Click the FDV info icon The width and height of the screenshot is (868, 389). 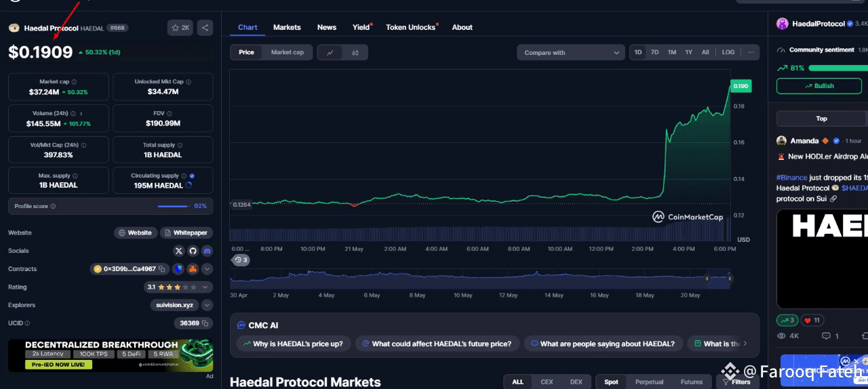coord(171,113)
